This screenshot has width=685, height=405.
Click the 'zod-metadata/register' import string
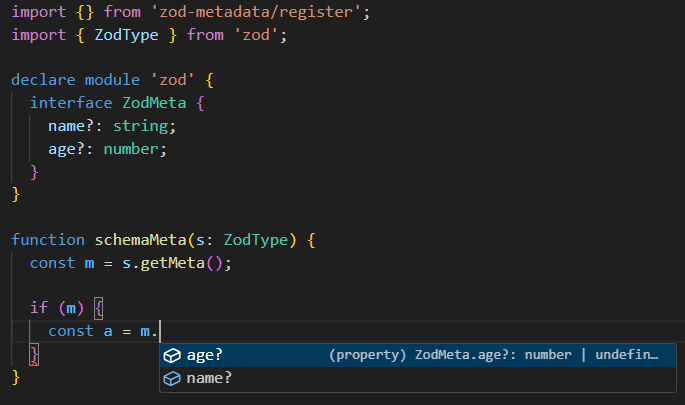256,12
